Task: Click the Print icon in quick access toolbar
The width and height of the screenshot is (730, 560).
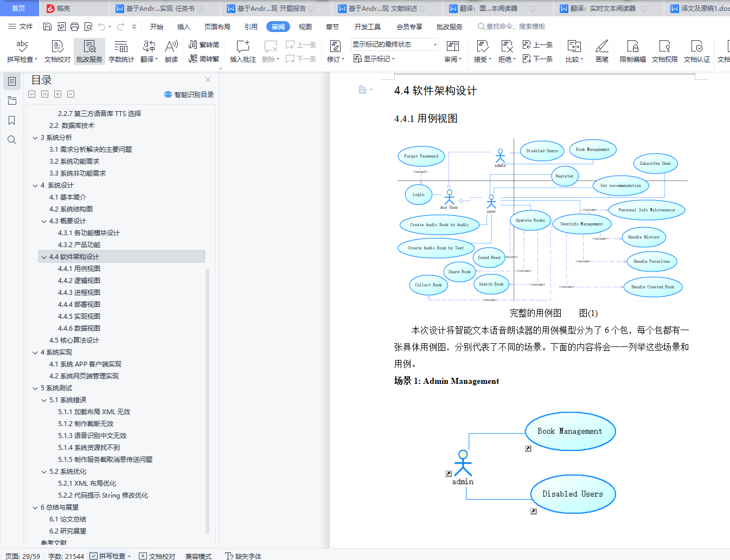Action: click(74, 27)
